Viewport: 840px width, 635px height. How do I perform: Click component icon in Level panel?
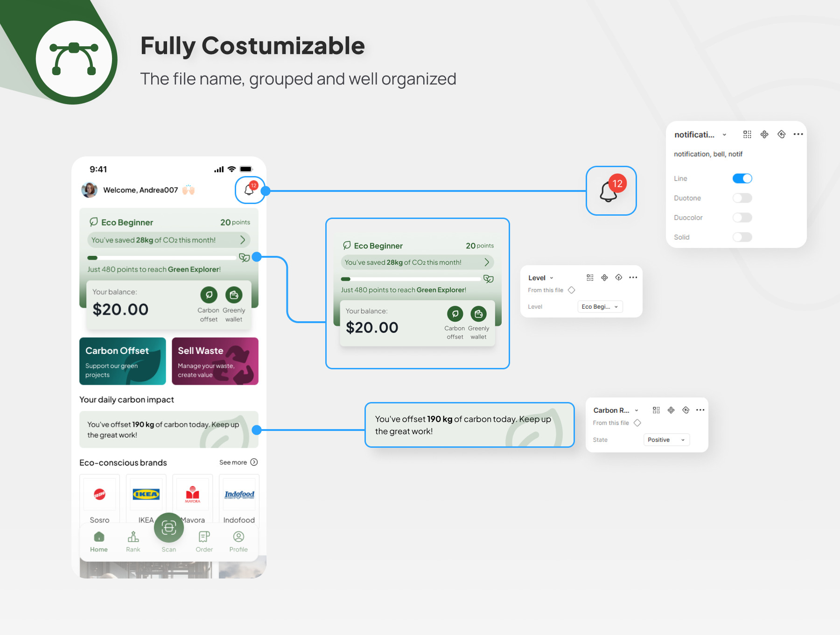[604, 277]
